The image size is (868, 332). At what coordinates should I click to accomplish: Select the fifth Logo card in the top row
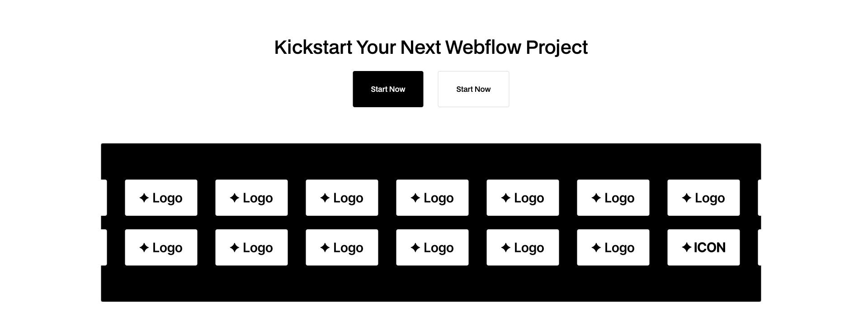tap(523, 198)
